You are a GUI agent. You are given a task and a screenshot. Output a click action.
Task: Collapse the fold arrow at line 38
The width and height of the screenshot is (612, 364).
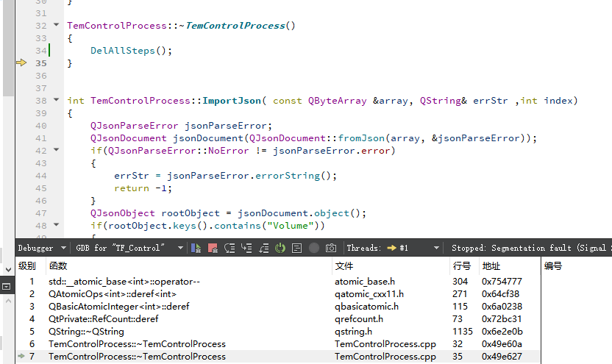[56, 99]
